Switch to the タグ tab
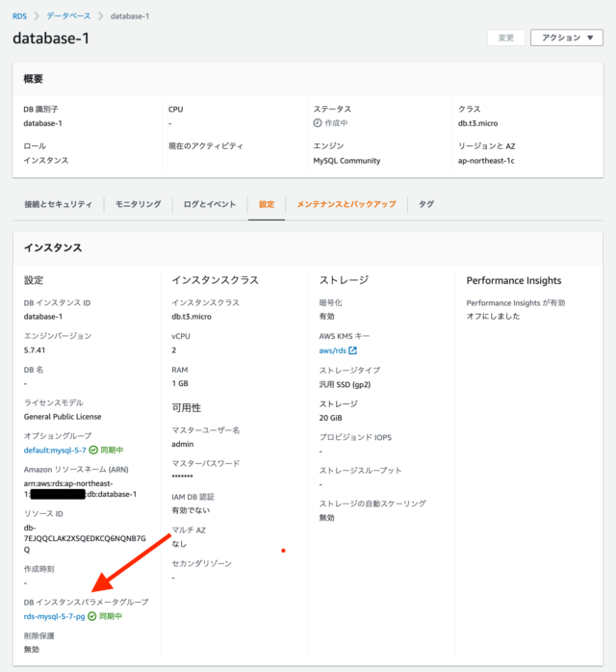Viewport: 616px width, 672px height. [x=426, y=204]
